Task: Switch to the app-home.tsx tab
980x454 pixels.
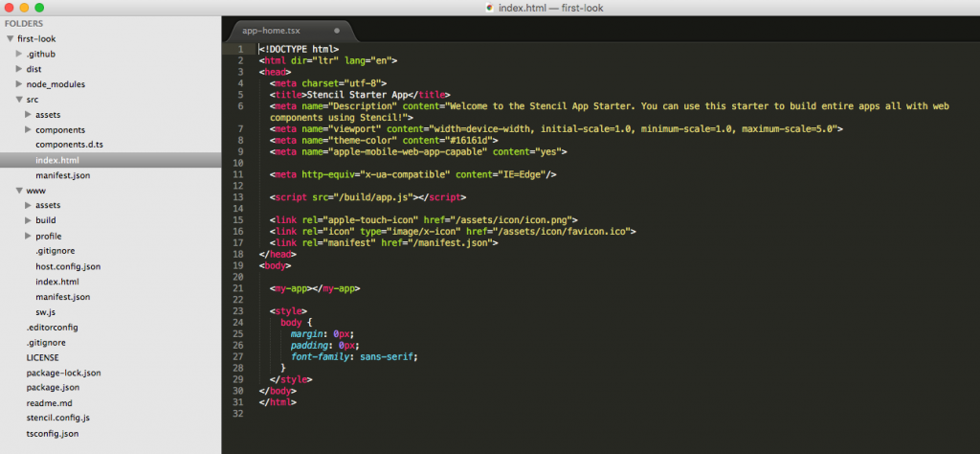Action: (x=272, y=31)
